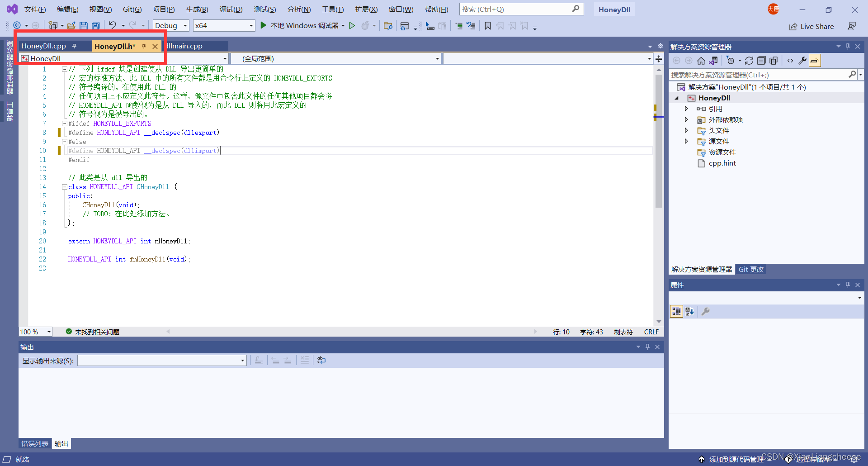Click the Live Share button

point(812,26)
